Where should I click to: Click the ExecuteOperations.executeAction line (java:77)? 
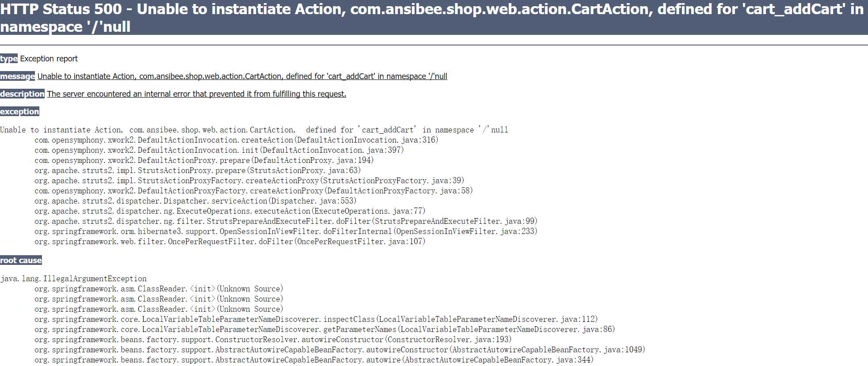click(x=230, y=211)
